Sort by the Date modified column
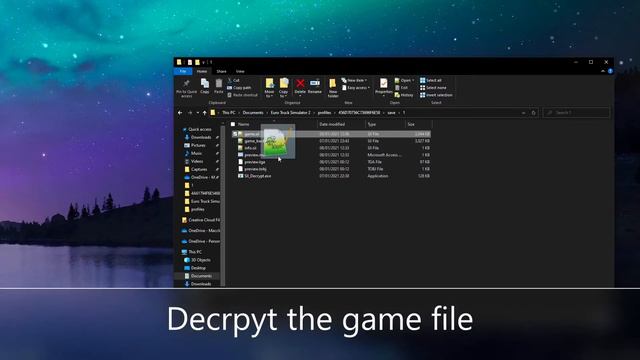Viewport: 640px width, 360px height. click(x=332, y=124)
